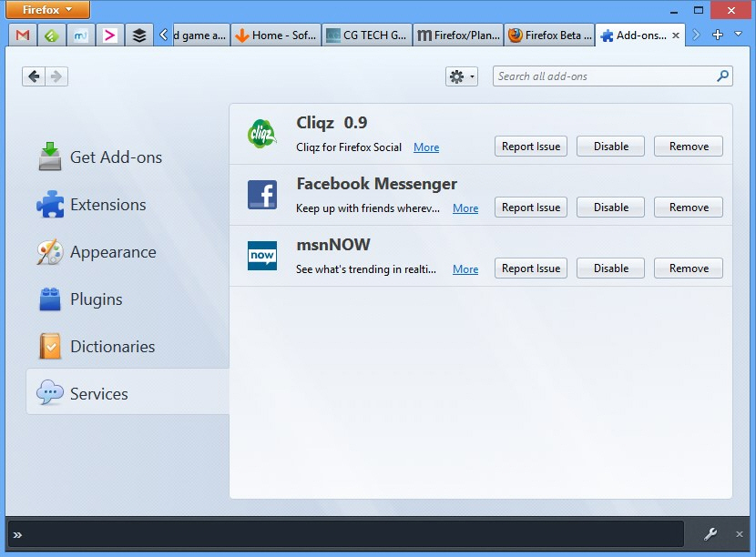Screen dimensions: 756x557
Task: Click the search magnifier icon
Action: pos(722,76)
